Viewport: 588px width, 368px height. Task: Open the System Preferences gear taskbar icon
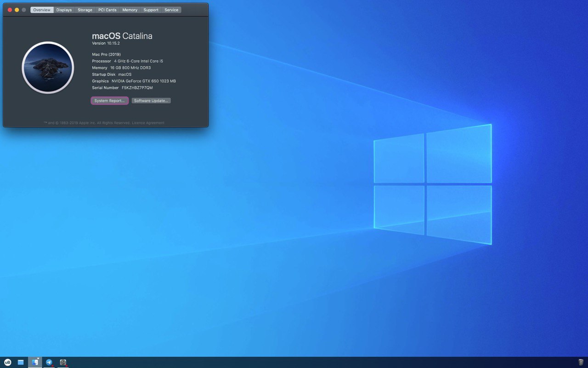pyautogui.click(x=63, y=362)
